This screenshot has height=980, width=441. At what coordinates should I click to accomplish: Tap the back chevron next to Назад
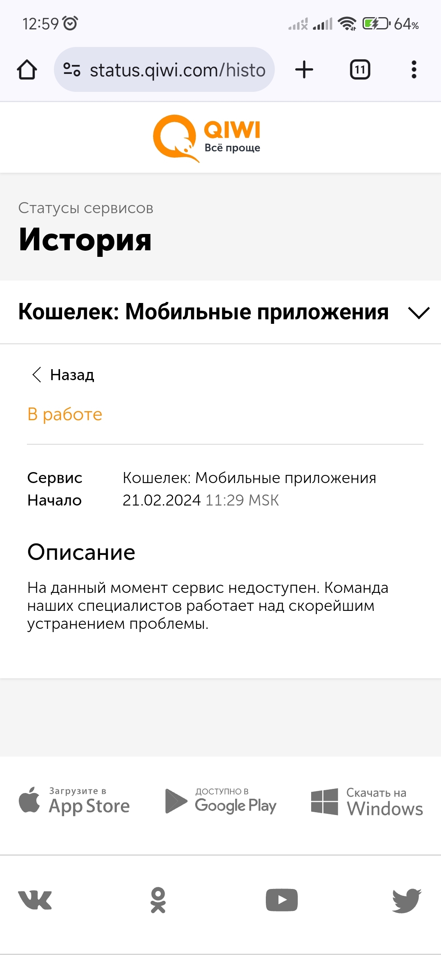tap(37, 374)
